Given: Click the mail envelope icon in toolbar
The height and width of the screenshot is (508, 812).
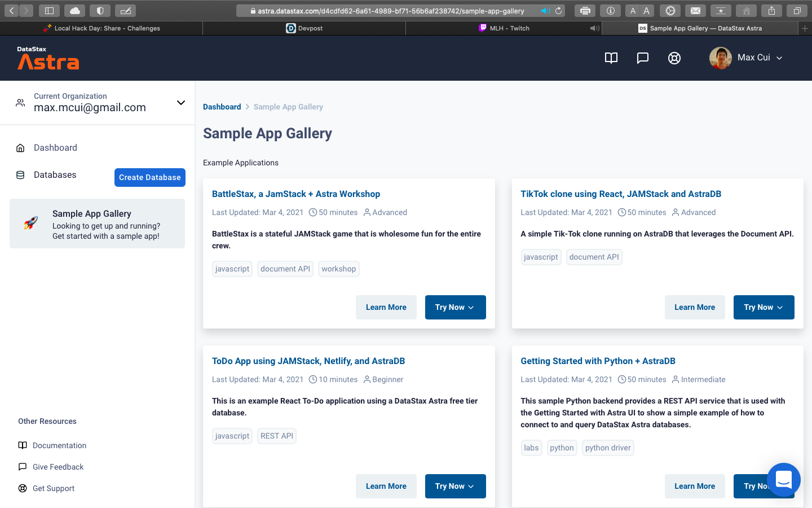Looking at the screenshot, I should click(695, 10).
